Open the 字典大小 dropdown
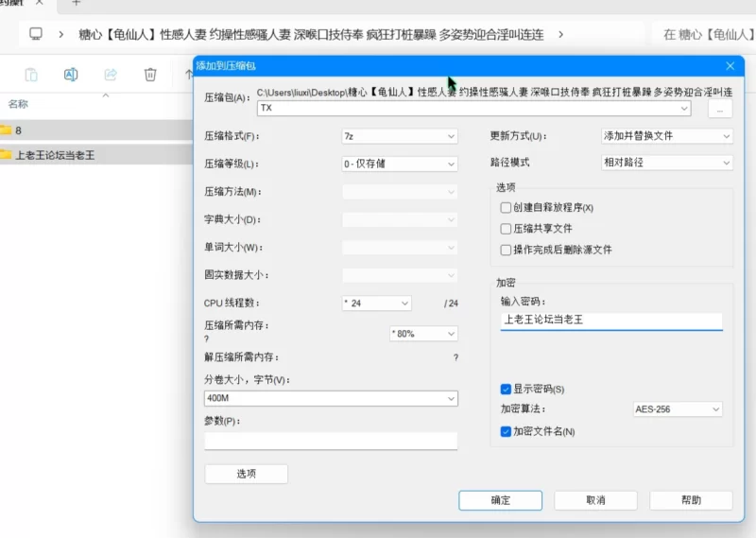Viewport: 756px width, 538px height. [400, 219]
